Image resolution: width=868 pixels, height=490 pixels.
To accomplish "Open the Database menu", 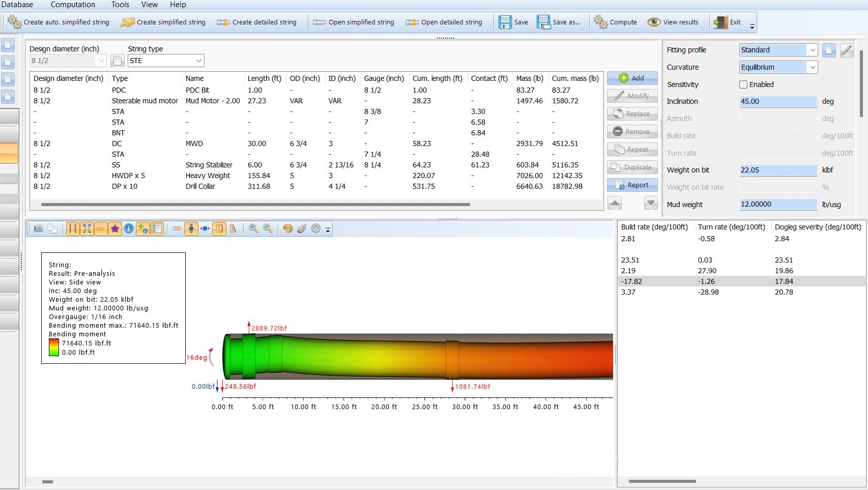I will click(17, 5).
